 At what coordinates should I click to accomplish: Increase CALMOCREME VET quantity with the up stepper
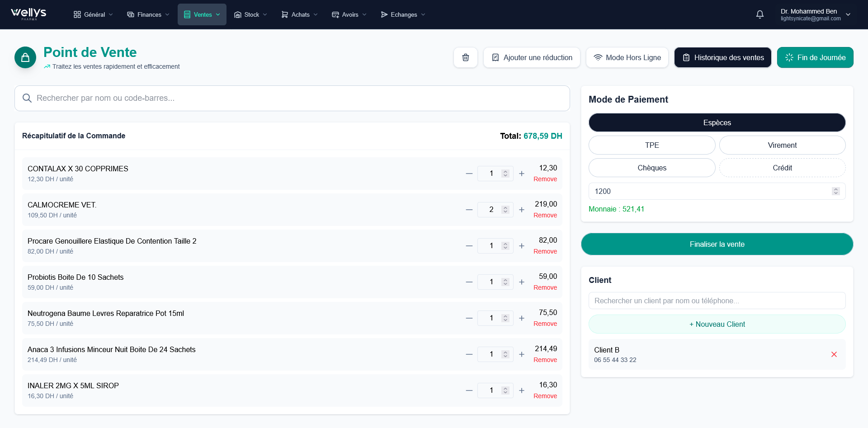coord(505,207)
